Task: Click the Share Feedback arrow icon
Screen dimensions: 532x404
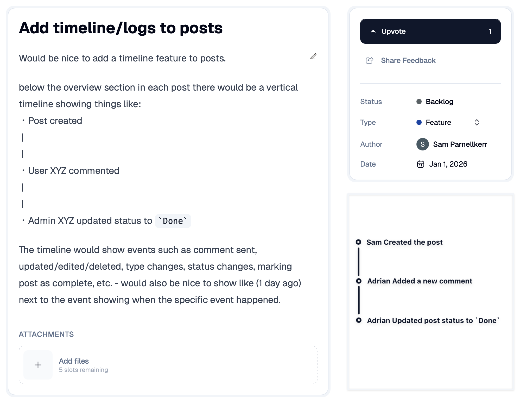Action: pos(369,60)
